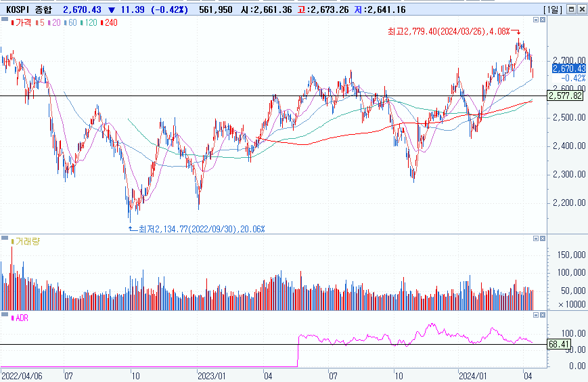The height and width of the screenshot is (382, 588).
Task: Click the 2024/01 date axis label
Action: pyautogui.click(x=472, y=376)
